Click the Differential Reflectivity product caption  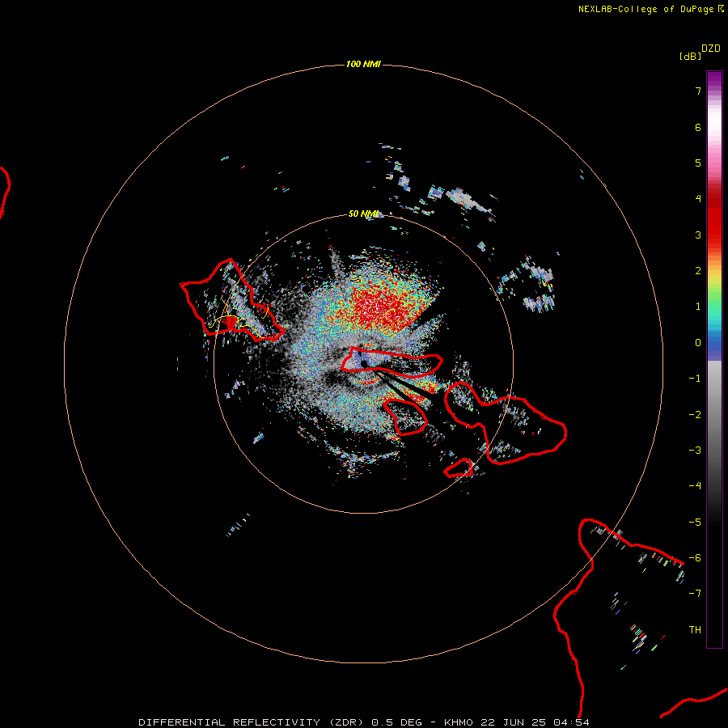coord(364,722)
